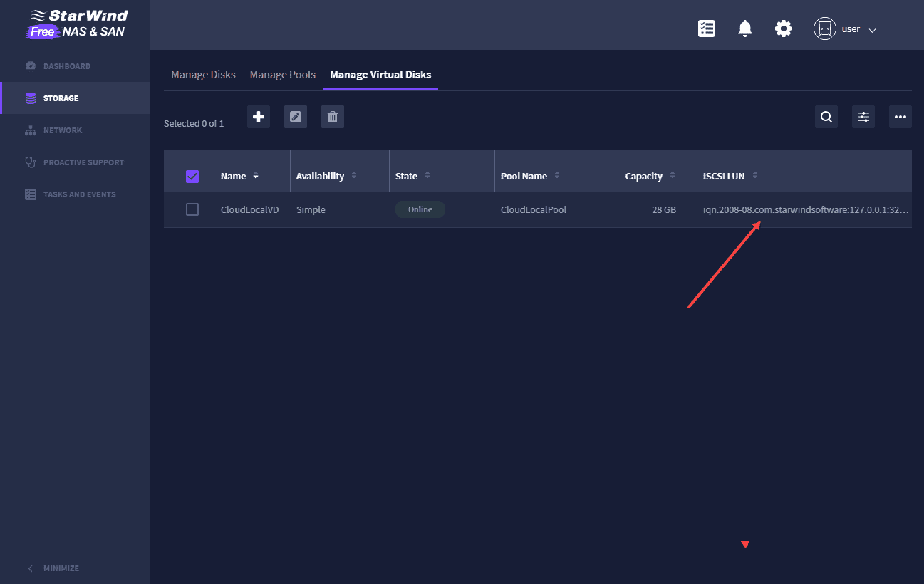Open the notifications bell
Image resolution: width=924 pixels, height=584 pixels.
coord(745,28)
